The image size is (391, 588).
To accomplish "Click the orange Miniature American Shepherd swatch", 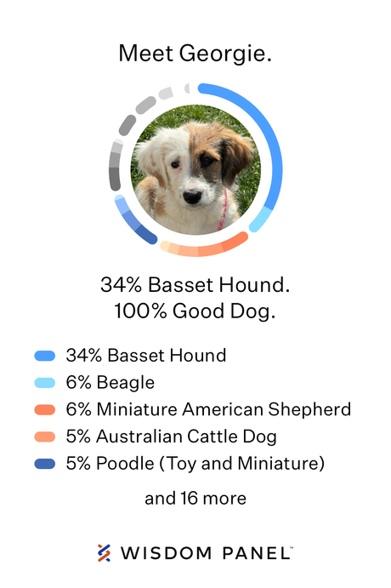I will (x=45, y=409).
